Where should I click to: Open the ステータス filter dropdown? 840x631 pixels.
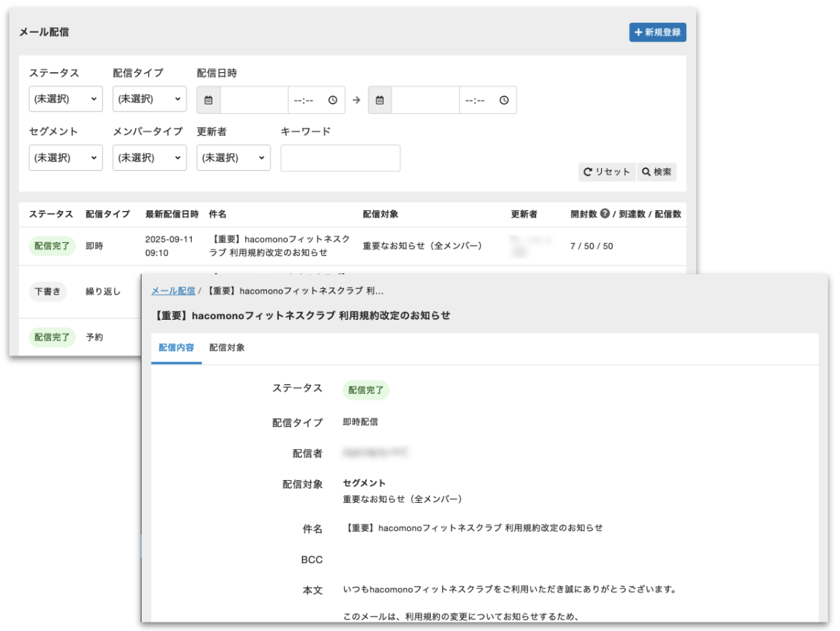coord(66,99)
